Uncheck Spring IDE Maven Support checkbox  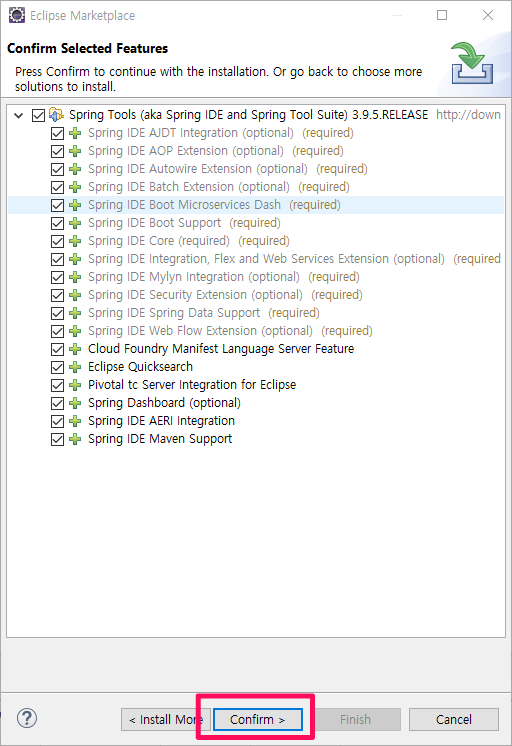(x=57, y=439)
